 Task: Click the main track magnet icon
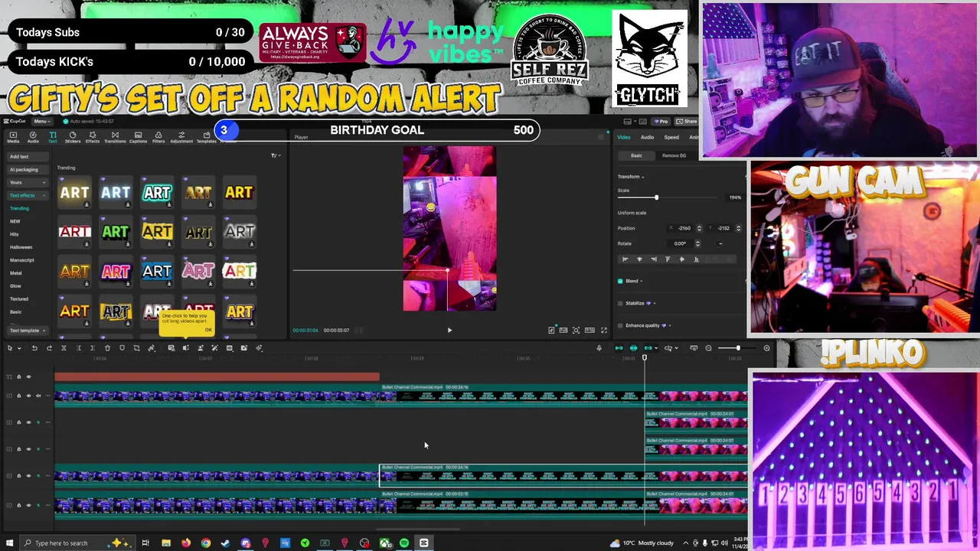click(x=619, y=348)
